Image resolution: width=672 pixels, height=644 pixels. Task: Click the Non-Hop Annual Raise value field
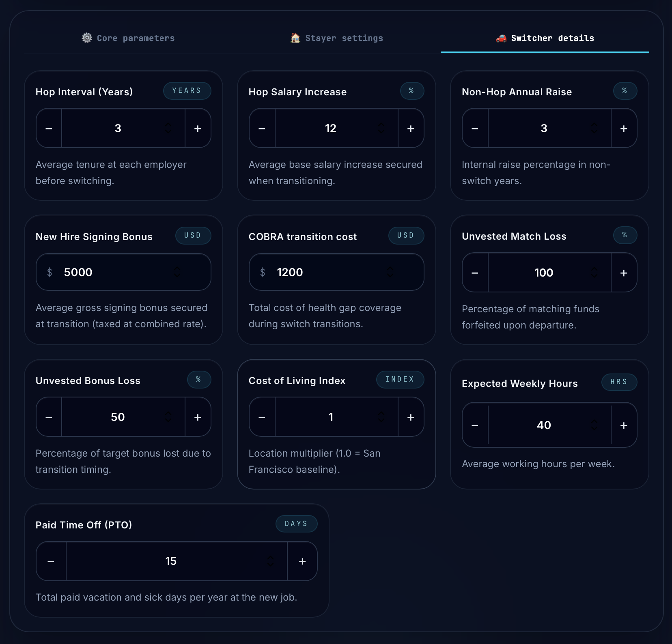point(549,129)
